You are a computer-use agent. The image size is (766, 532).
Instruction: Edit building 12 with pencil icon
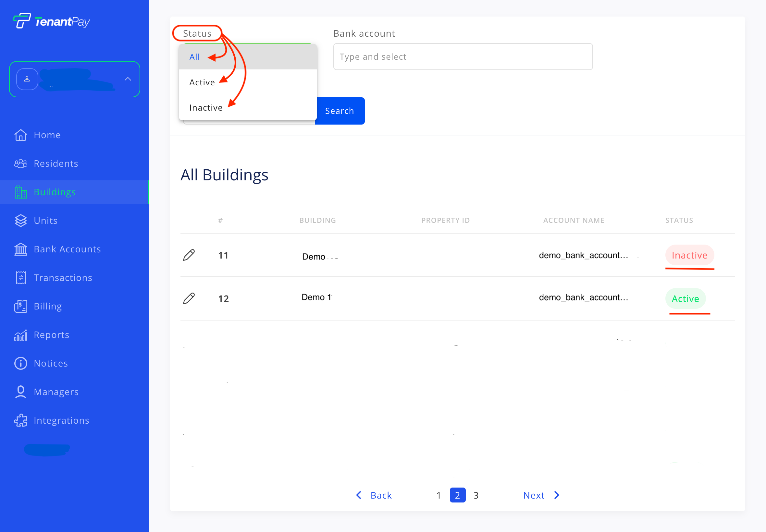(189, 299)
